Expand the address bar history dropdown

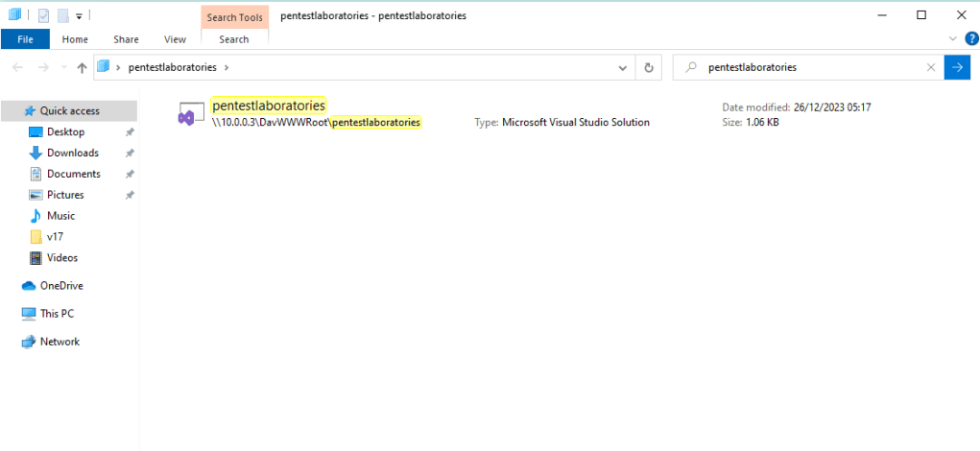point(624,68)
